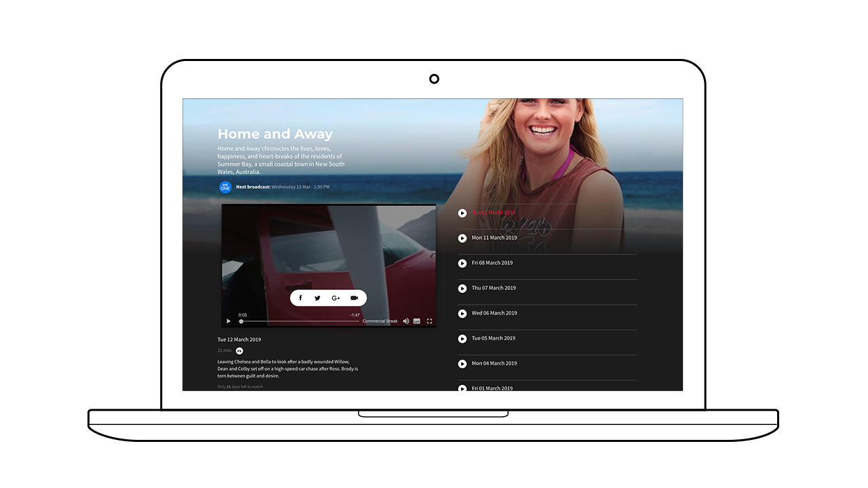Screen dimensions: 868x488
Task: Click the PG rating badge
Action: 239,350
